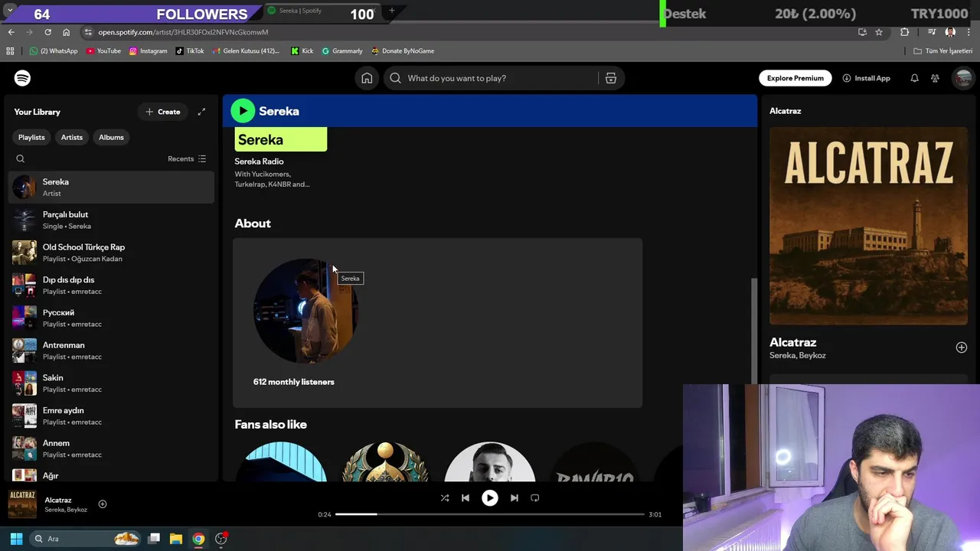Image resolution: width=980 pixels, height=551 pixels.
Task: Open Sereka Radio card
Action: [281, 159]
